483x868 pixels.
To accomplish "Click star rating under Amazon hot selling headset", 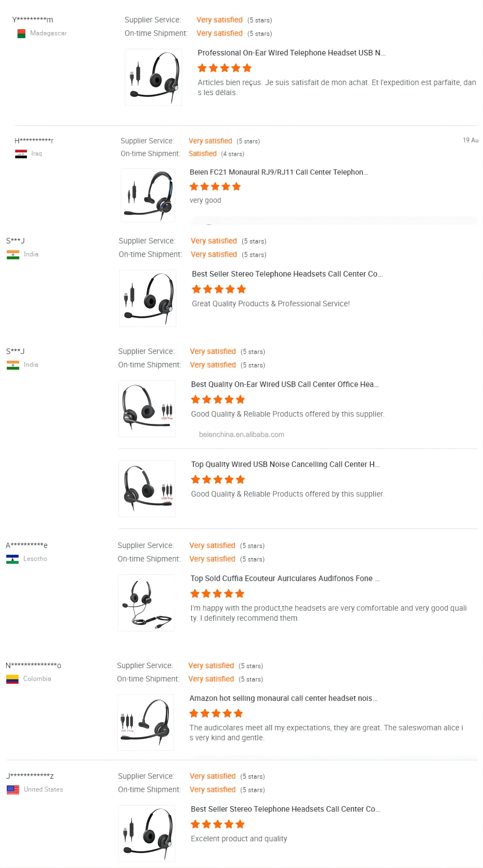I will (216, 713).
